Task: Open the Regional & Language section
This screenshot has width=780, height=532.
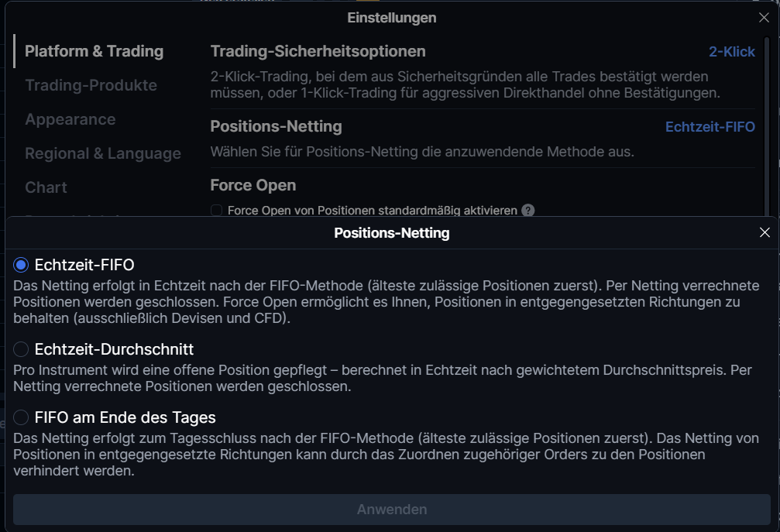Action: (x=103, y=153)
